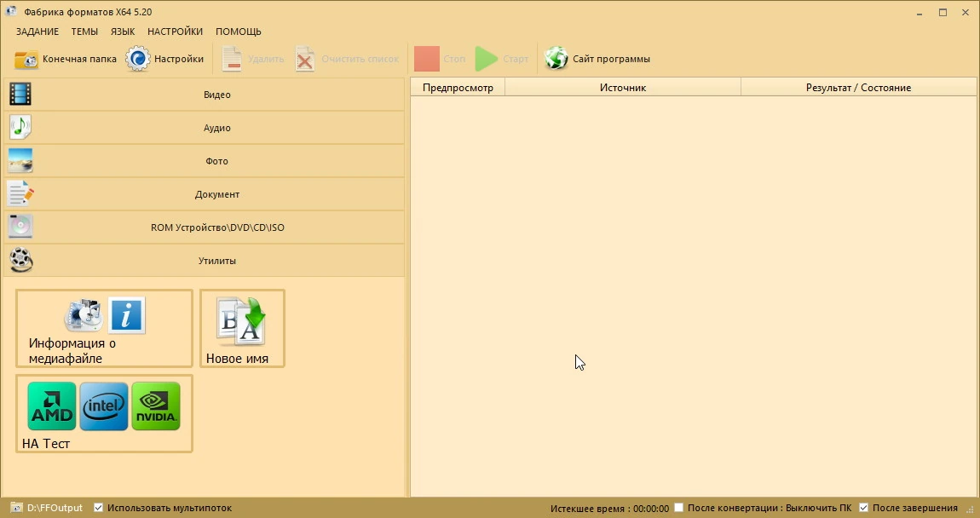Viewport: 980px width, 518px height.
Task: Click the Фото landscape icon
Action: (x=20, y=160)
